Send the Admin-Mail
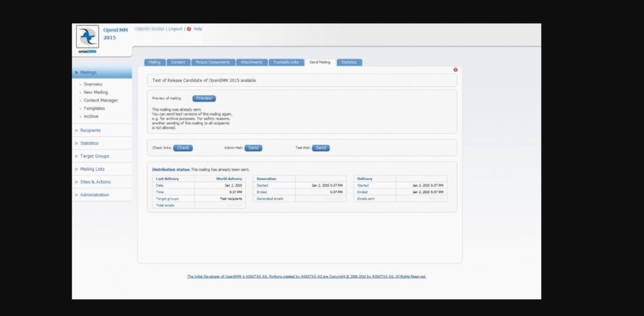 click(253, 148)
